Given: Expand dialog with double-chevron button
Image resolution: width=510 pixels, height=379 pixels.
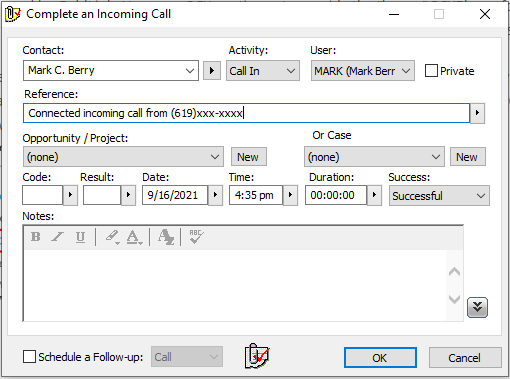Looking at the screenshot, I should pos(477,307).
